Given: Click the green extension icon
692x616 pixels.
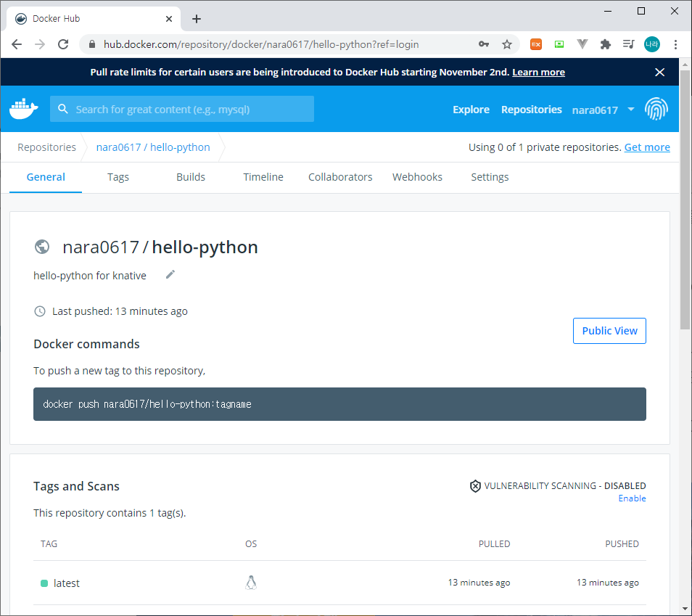Looking at the screenshot, I should click(x=559, y=44).
